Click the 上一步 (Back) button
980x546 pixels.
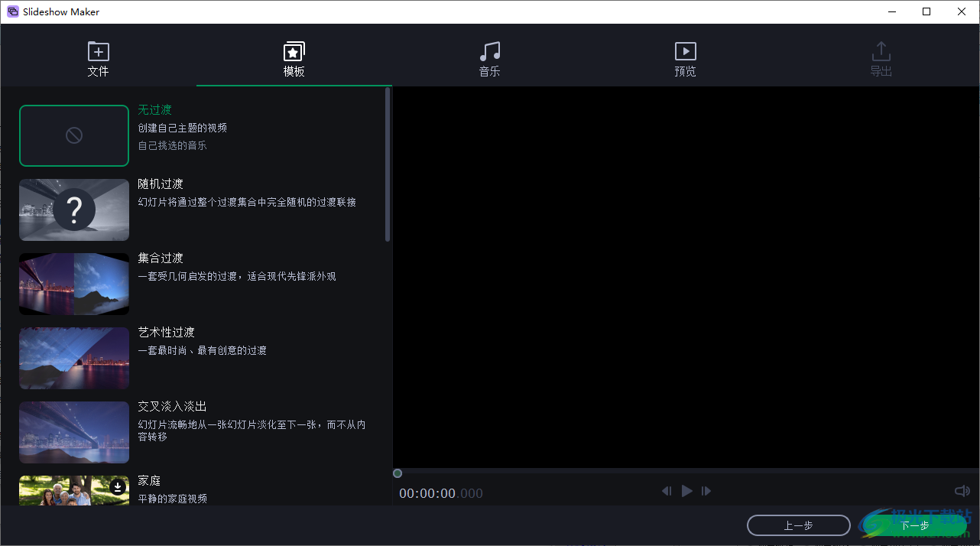pyautogui.click(x=798, y=525)
